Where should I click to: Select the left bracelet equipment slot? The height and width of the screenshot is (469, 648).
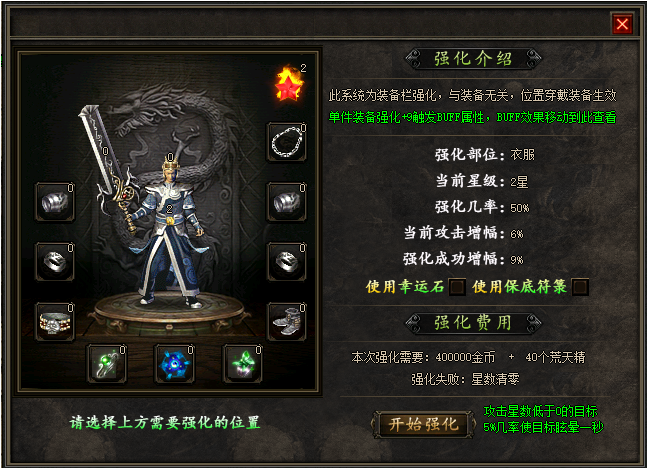tap(55, 202)
